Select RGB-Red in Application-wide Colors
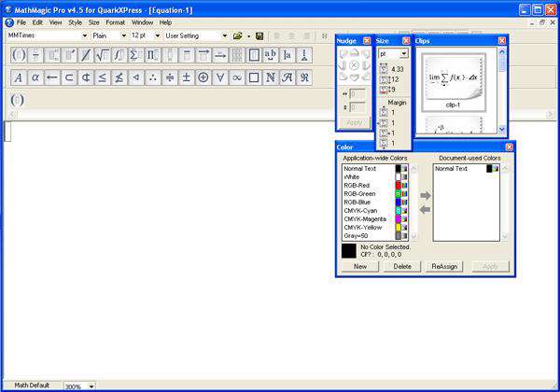560x392 pixels. [375, 186]
